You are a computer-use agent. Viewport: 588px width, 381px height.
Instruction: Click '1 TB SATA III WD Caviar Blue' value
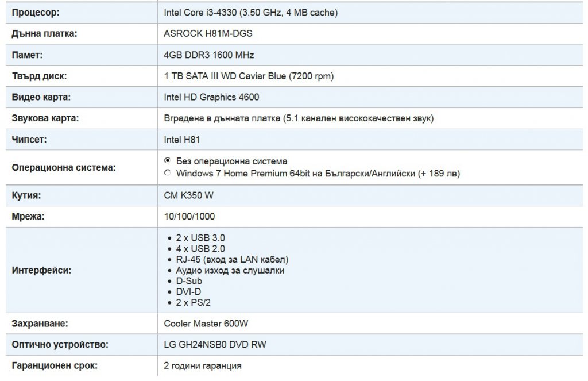tap(225, 76)
